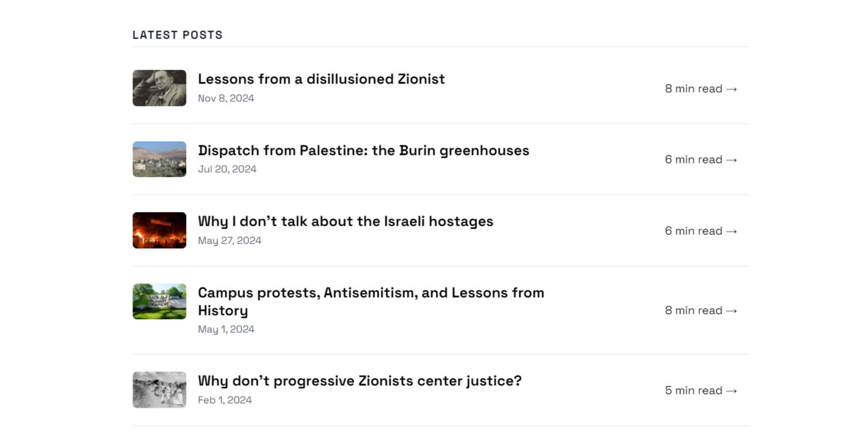Image resolution: width=868 pixels, height=436 pixels.
Task: Click the Nov 8, 2024 date
Action: (226, 98)
